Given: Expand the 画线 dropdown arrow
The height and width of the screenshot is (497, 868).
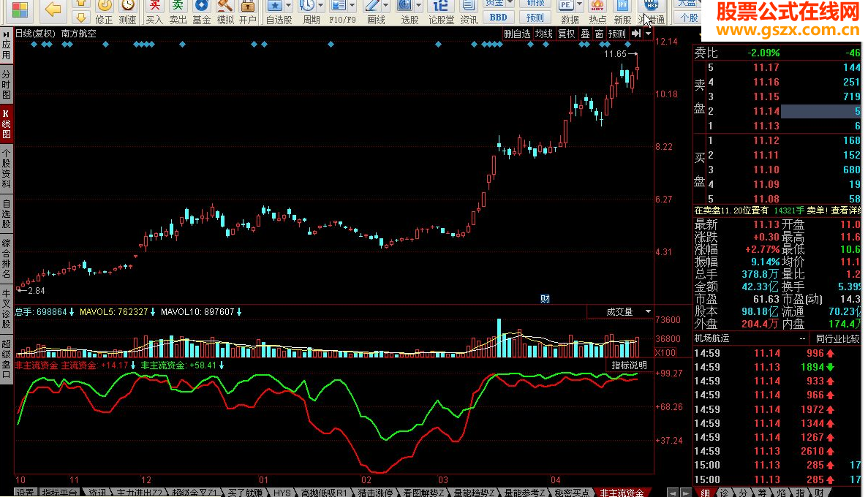Looking at the screenshot, I should pyautogui.click(x=386, y=6).
